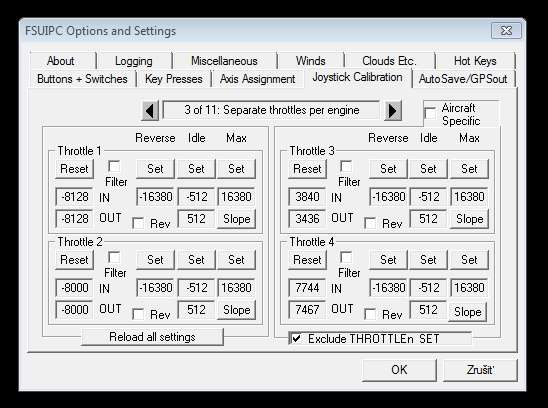Click Throttle 2 IN value -8000
The height and width of the screenshot is (408, 548).
pyautogui.click(x=74, y=288)
